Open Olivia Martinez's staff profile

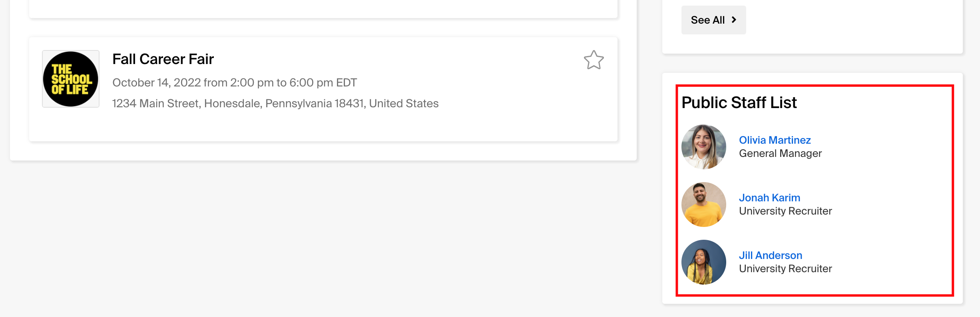click(x=775, y=140)
